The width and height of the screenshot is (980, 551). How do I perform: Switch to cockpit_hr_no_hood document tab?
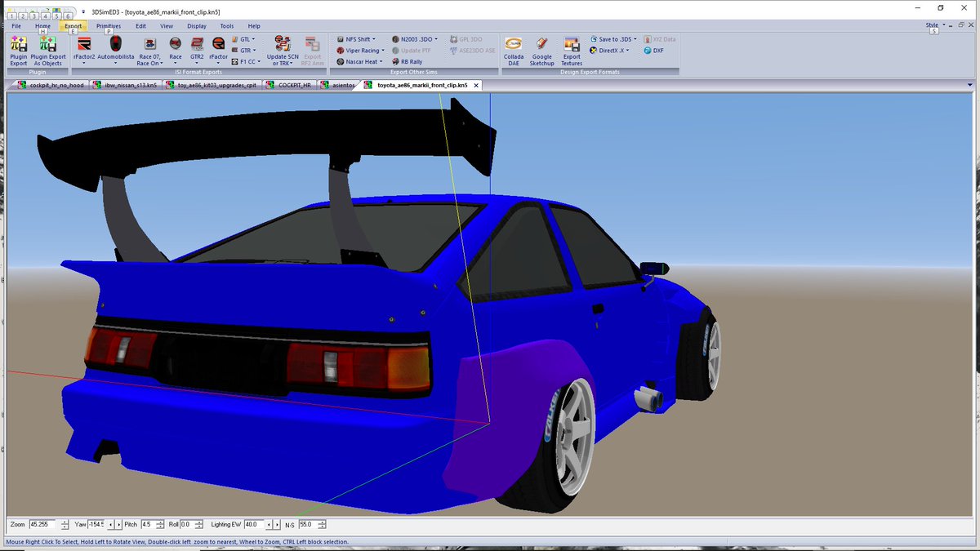[x=51, y=85]
